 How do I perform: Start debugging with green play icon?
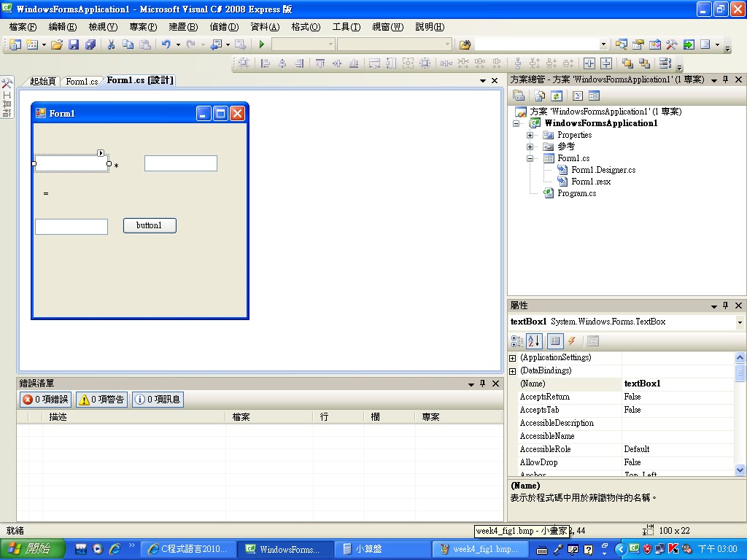pos(262,44)
